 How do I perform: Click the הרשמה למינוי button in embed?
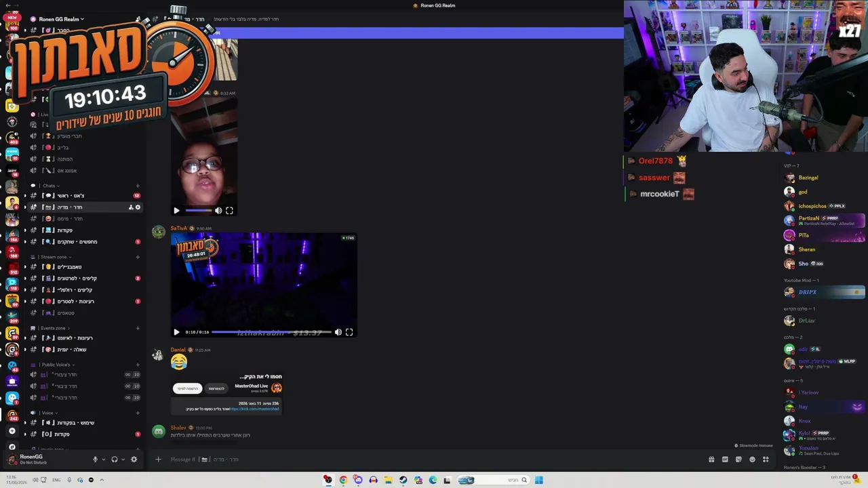click(x=188, y=388)
